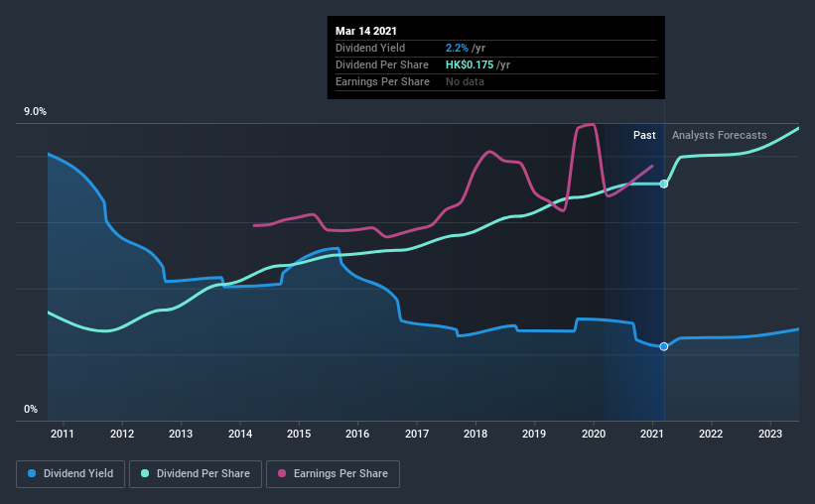This screenshot has height=504, width=815.
Task: Select the Dividend Yield data point marker
Action: pyautogui.click(x=664, y=346)
